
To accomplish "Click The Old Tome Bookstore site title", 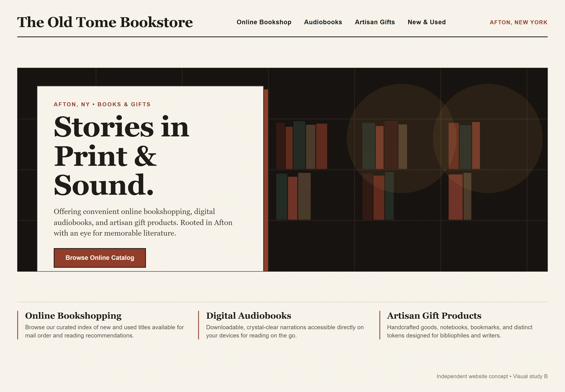I will click(x=105, y=22).
